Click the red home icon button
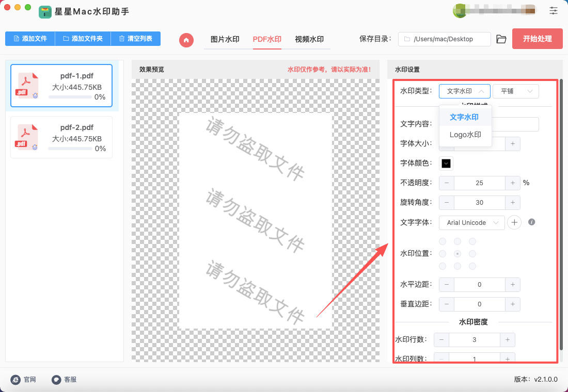The image size is (568, 392). [186, 40]
